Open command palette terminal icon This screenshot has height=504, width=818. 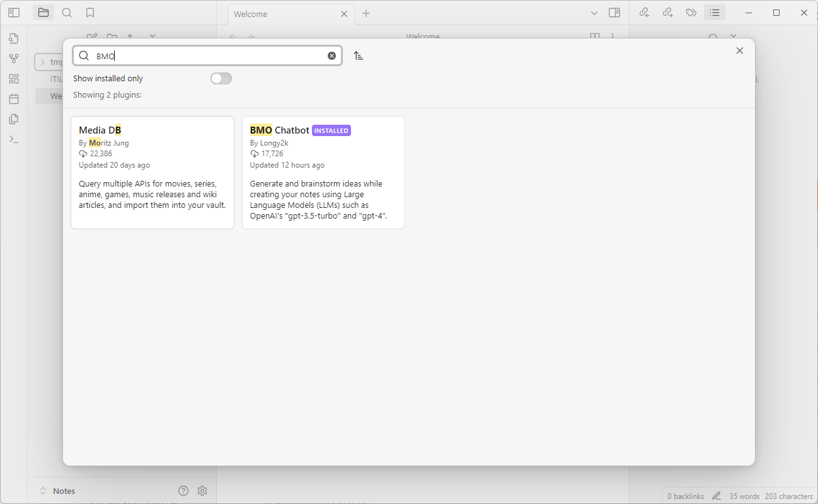pyautogui.click(x=14, y=139)
